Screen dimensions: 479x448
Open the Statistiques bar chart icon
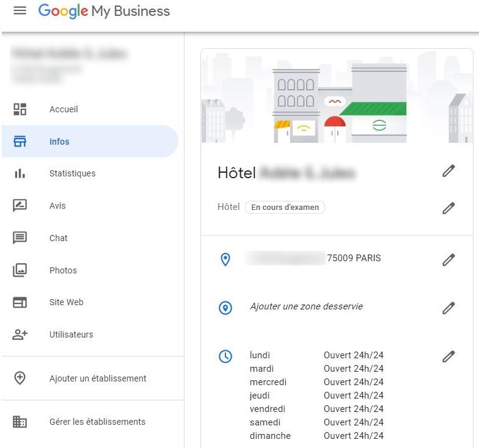[20, 174]
